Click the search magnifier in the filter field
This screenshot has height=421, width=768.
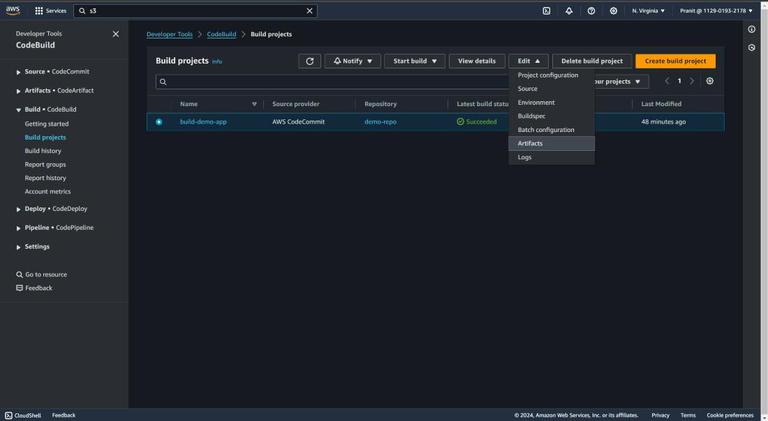163,82
